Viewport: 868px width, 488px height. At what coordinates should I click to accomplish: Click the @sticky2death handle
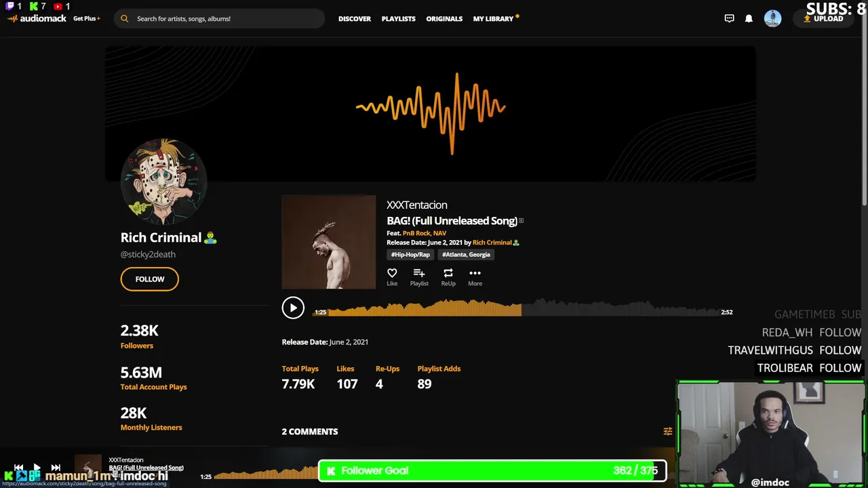coord(148,254)
